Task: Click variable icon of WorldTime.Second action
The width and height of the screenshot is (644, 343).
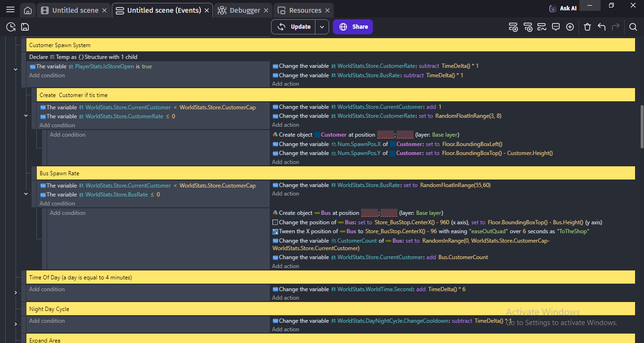Action: tap(275, 289)
